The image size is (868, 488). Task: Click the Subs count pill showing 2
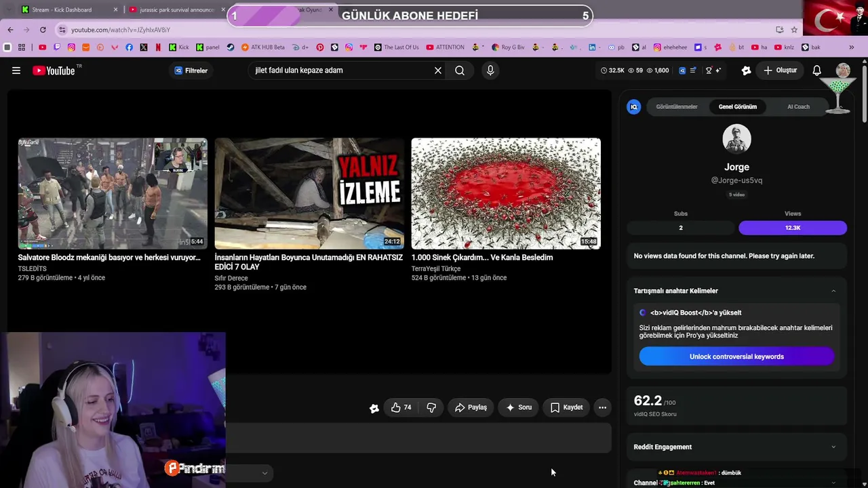coord(681,228)
